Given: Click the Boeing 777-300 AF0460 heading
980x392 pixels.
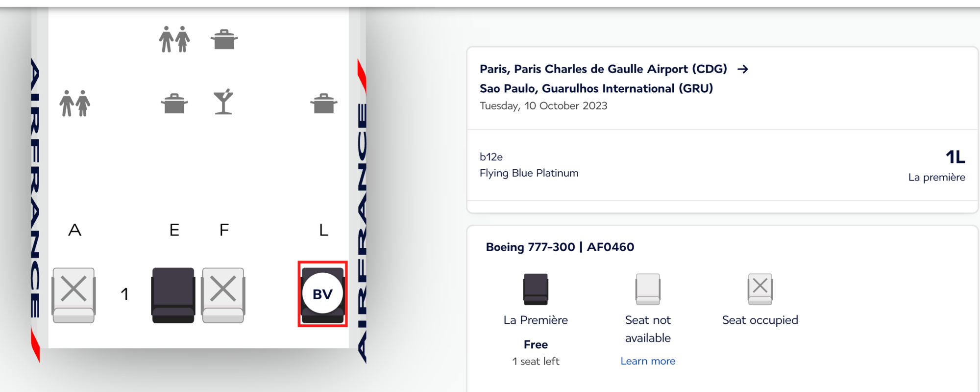Looking at the screenshot, I should click(560, 247).
